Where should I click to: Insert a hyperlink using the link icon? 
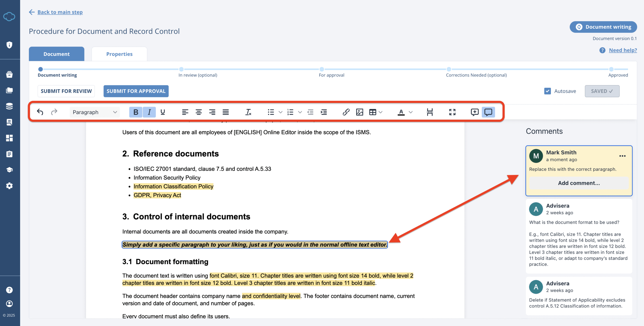(x=346, y=112)
